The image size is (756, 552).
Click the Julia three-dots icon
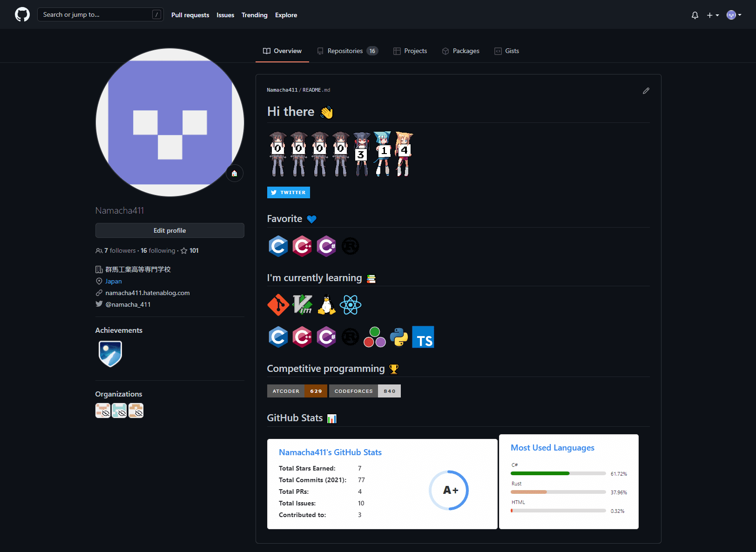tap(375, 337)
